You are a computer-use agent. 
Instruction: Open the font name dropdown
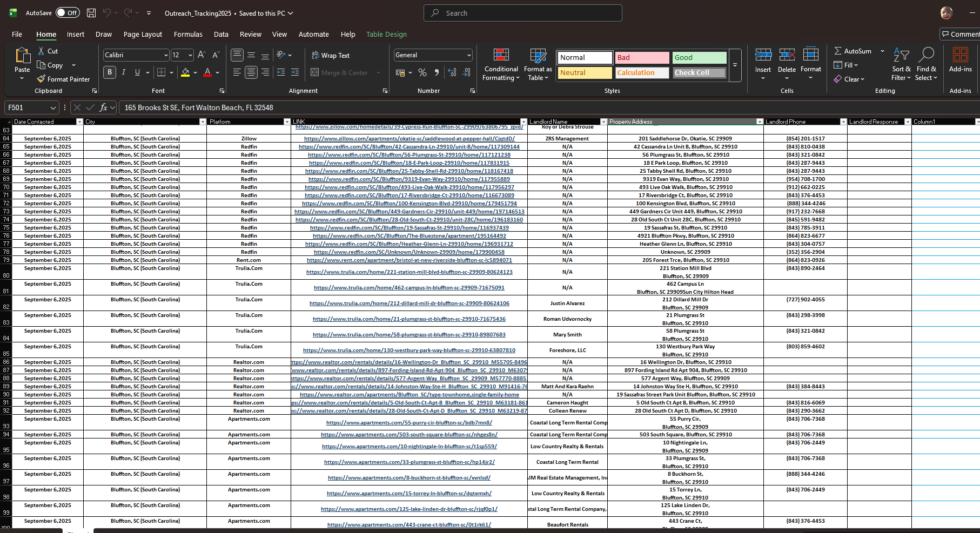pyautogui.click(x=165, y=55)
